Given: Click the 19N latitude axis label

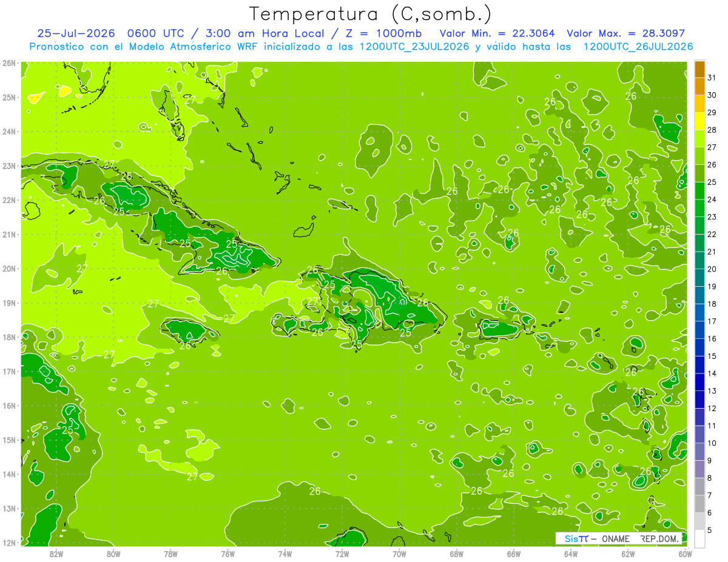Looking at the screenshot, I should tap(9, 303).
